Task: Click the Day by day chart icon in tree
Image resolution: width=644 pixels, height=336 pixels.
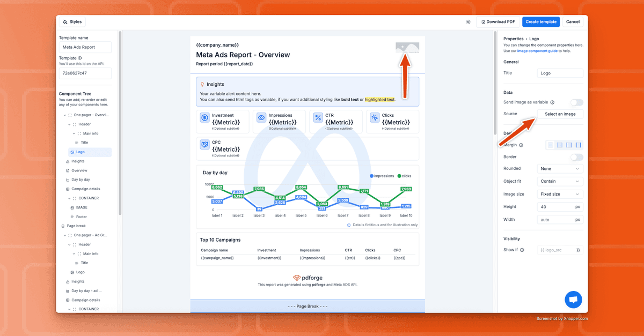Action: point(67,179)
